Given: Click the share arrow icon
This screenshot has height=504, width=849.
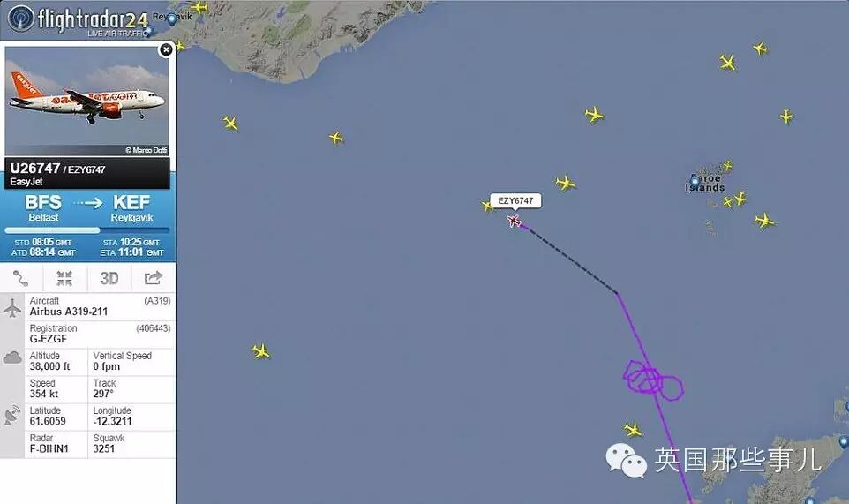Looking at the screenshot, I should [x=154, y=278].
